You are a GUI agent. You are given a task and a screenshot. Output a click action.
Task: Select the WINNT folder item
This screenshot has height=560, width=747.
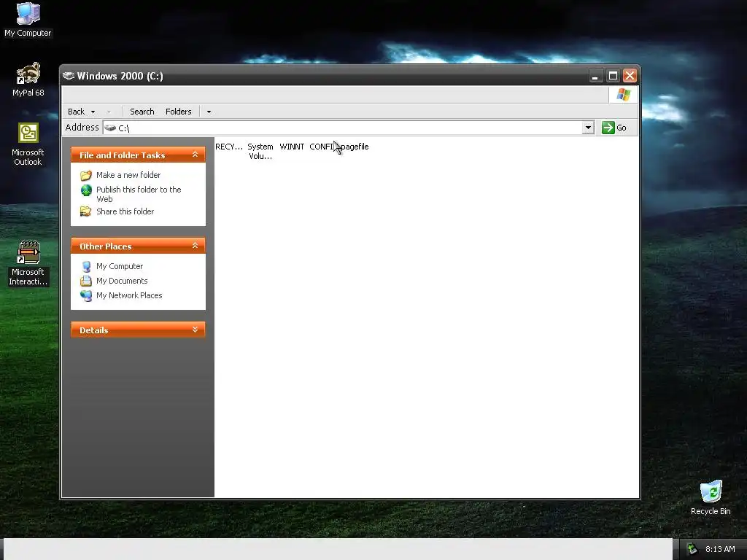pyautogui.click(x=292, y=147)
